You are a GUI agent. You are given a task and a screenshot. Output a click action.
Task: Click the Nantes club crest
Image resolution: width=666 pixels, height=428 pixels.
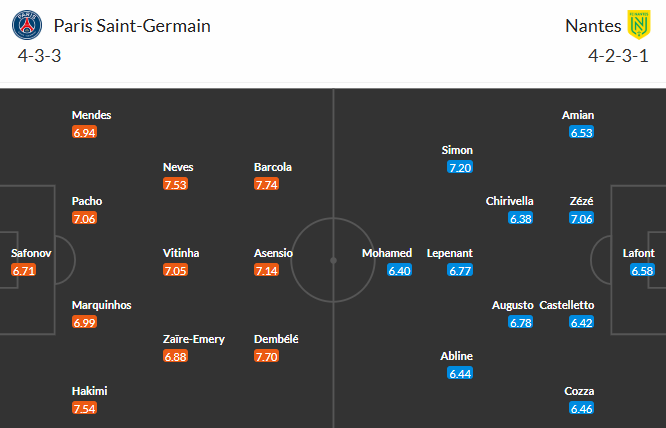(637, 25)
